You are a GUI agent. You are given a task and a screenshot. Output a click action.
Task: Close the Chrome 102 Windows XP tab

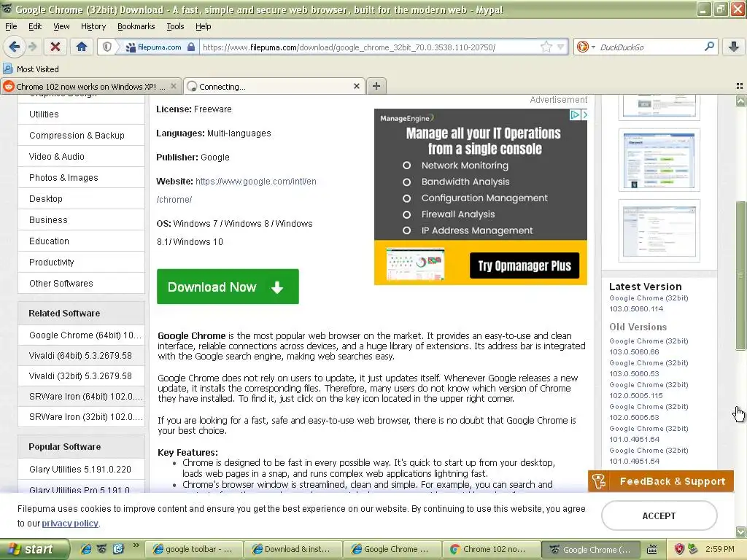click(x=174, y=86)
